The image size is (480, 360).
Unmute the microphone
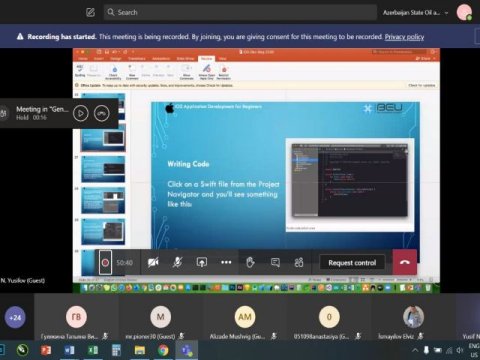[177, 262]
